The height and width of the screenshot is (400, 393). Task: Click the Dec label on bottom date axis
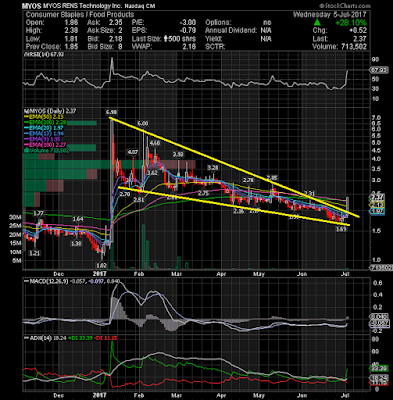59,395
